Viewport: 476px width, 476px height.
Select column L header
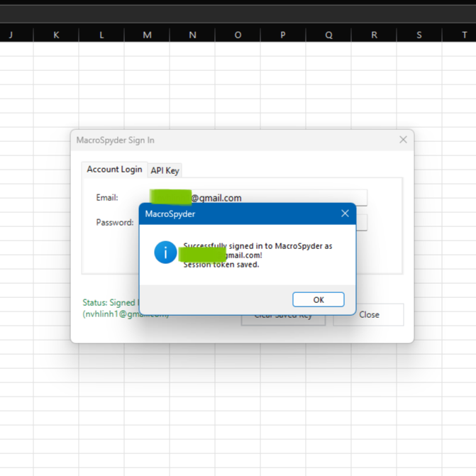(x=101, y=35)
